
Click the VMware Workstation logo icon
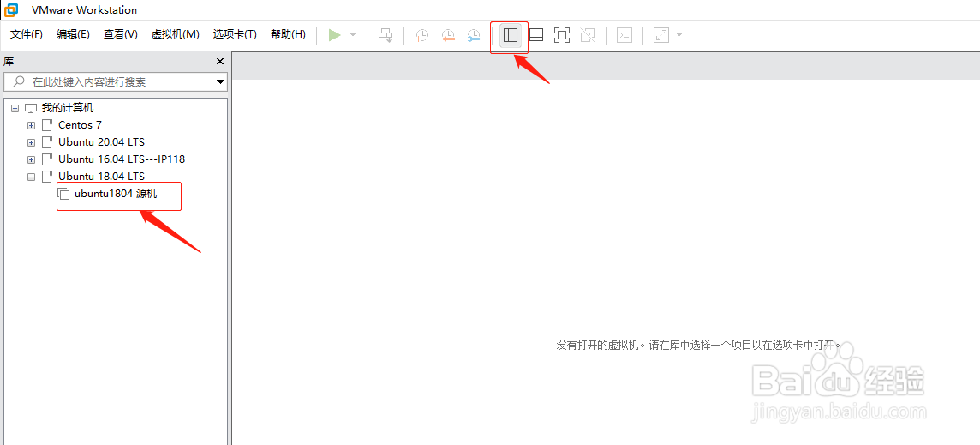coord(10,10)
